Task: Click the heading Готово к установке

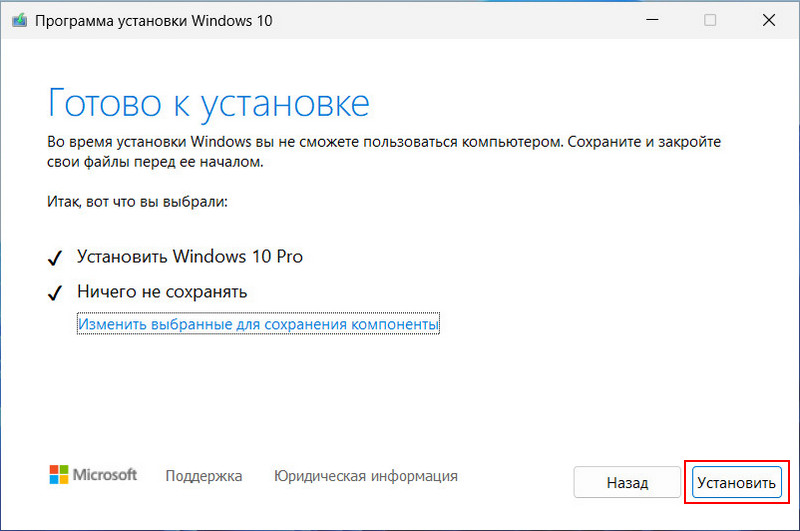Action: [x=209, y=105]
